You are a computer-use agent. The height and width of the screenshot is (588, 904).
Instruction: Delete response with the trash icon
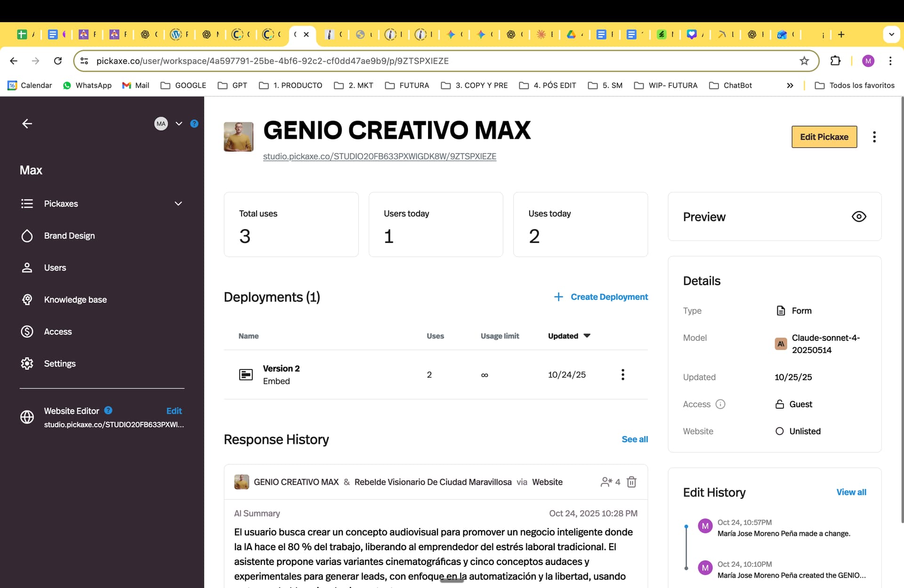coord(631,482)
